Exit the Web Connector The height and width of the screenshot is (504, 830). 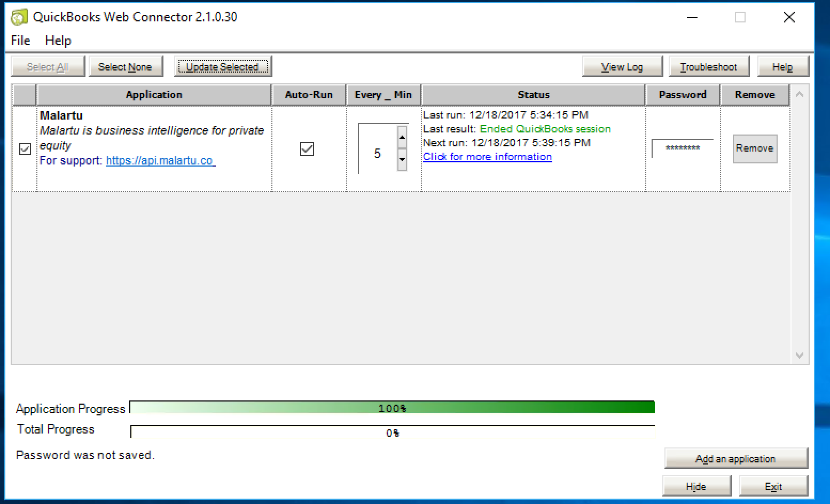click(773, 486)
